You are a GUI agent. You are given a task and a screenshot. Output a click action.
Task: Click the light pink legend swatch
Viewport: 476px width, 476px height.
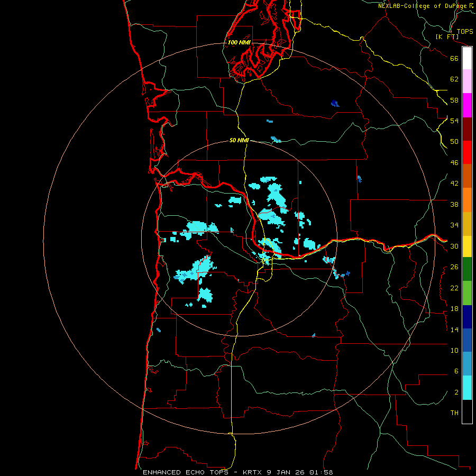click(467, 81)
